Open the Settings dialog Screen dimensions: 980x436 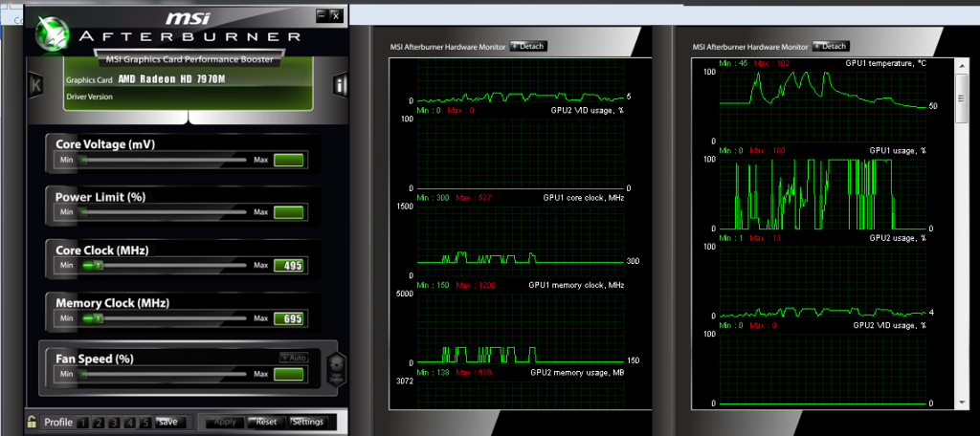coord(308,423)
